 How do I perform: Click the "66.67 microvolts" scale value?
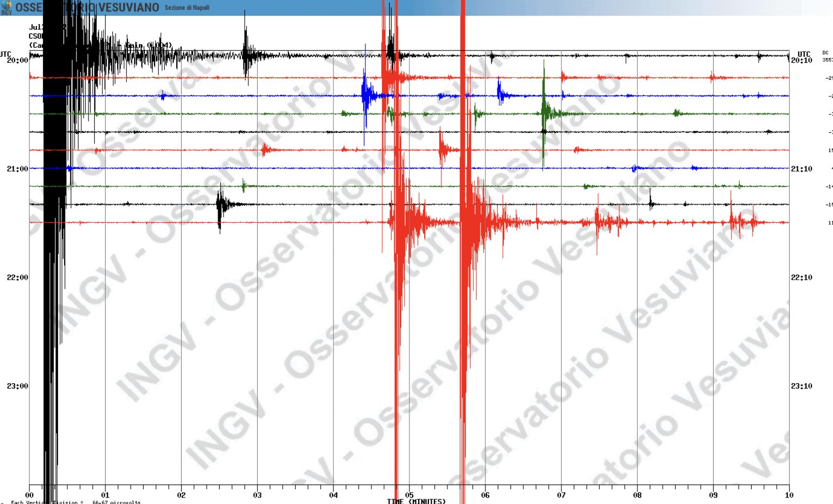click(116, 502)
